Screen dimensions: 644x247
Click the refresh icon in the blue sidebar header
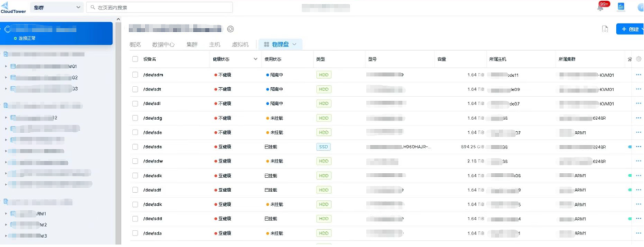click(7, 30)
